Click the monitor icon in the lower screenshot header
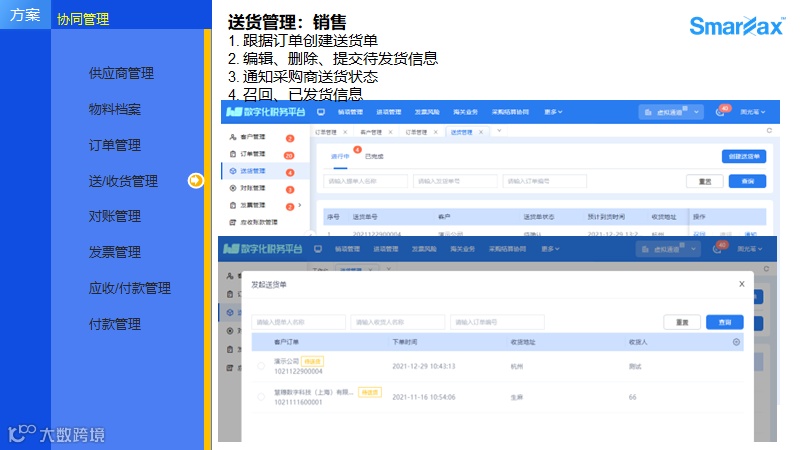The image size is (800, 450). click(318, 249)
